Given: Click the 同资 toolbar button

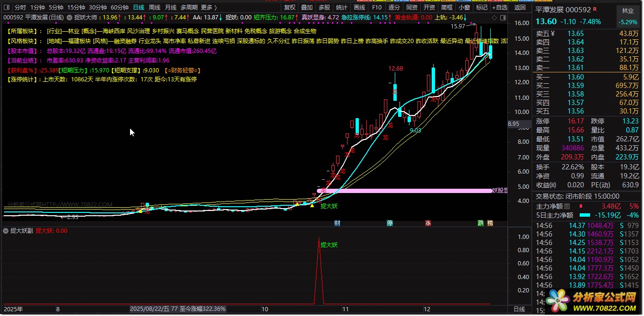Looking at the screenshot, I should click(x=412, y=8).
